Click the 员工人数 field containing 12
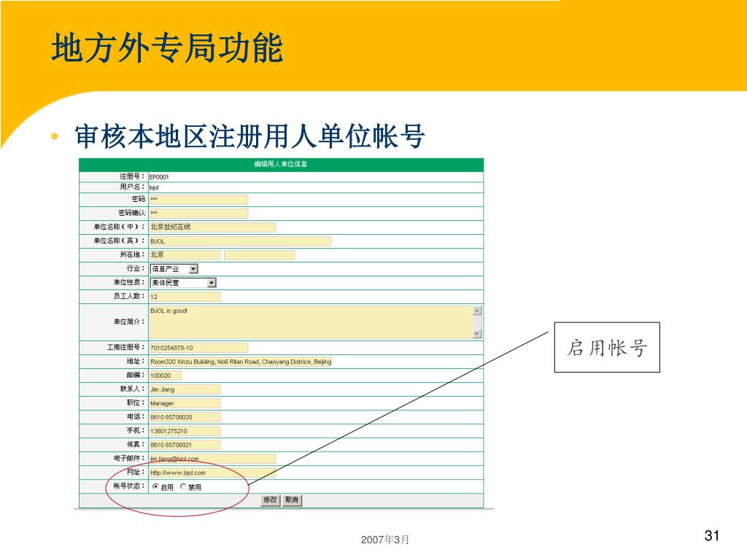Screen dimensions: 747x560 click(185, 297)
